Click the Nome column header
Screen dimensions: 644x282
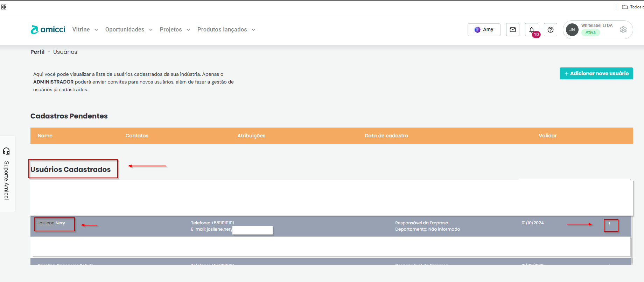coord(45,136)
